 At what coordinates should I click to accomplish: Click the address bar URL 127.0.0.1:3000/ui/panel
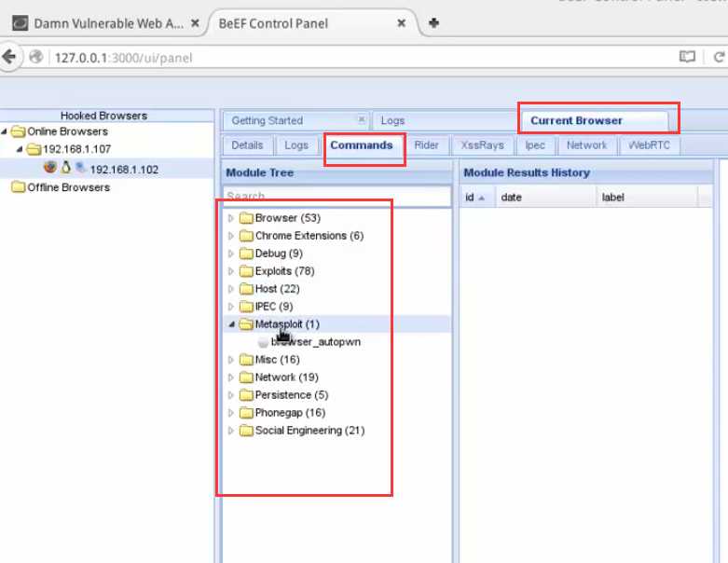(123, 58)
